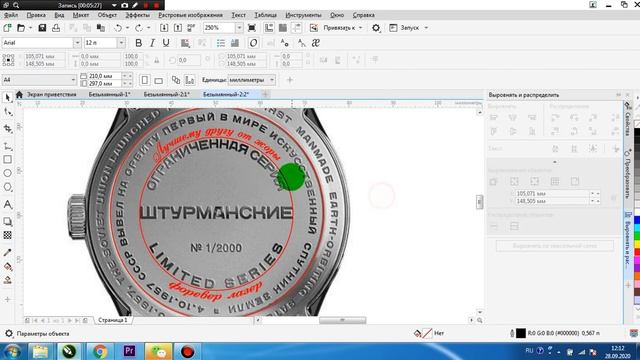The width and height of the screenshot is (640, 360).
Task: Open the Растровые изображения menu
Action: point(191,15)
